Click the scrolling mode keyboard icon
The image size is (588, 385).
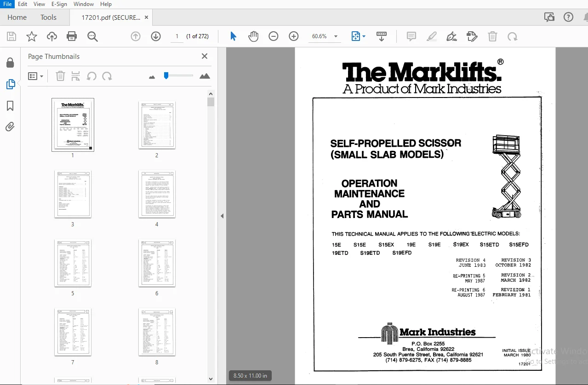click(381, 36)
